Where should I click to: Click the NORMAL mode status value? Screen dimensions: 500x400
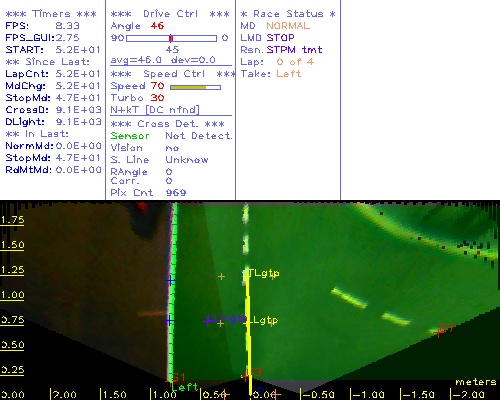pos(288,26)
